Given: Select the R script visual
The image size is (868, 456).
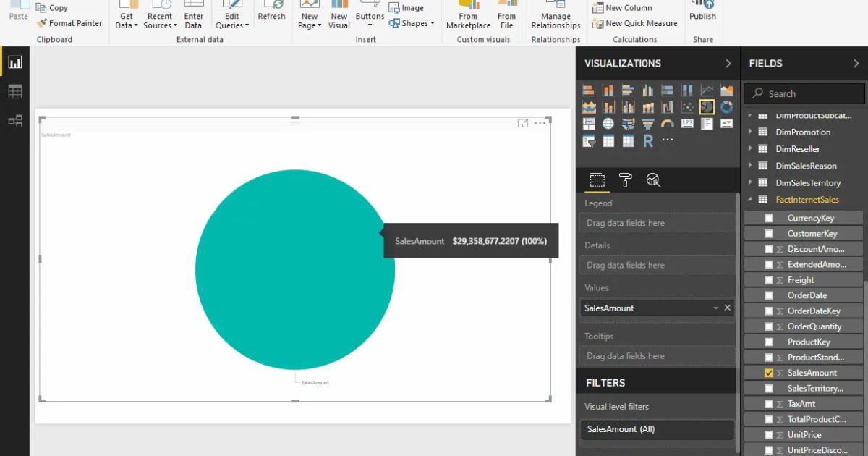Looking at the screenshot, I should pos(647,140).
